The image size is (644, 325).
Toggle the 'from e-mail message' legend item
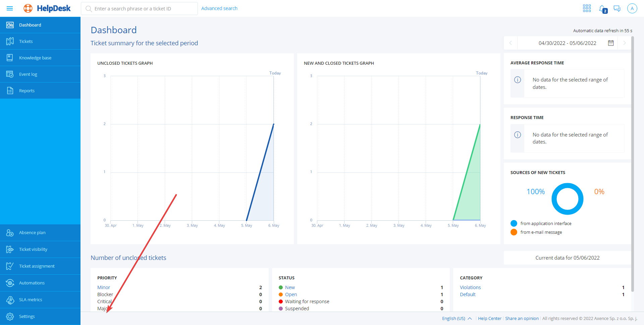[x=541, y=232]
